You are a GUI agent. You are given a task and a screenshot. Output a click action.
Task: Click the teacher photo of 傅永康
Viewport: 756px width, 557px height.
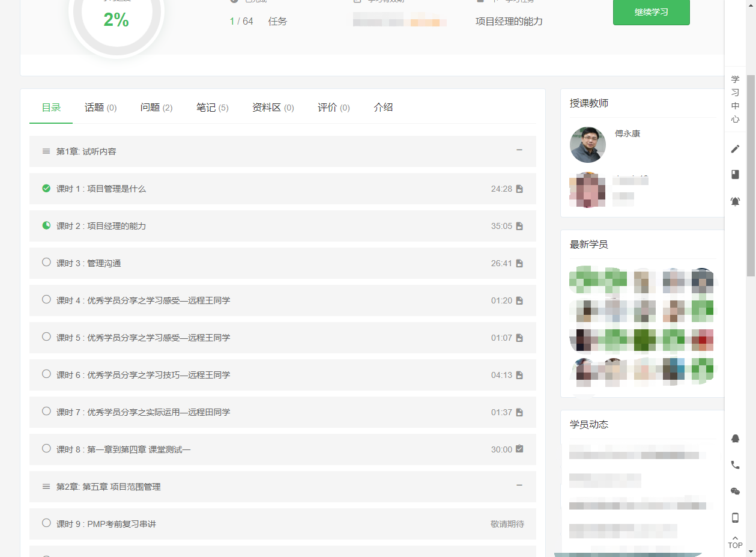(x=588, y=145)
